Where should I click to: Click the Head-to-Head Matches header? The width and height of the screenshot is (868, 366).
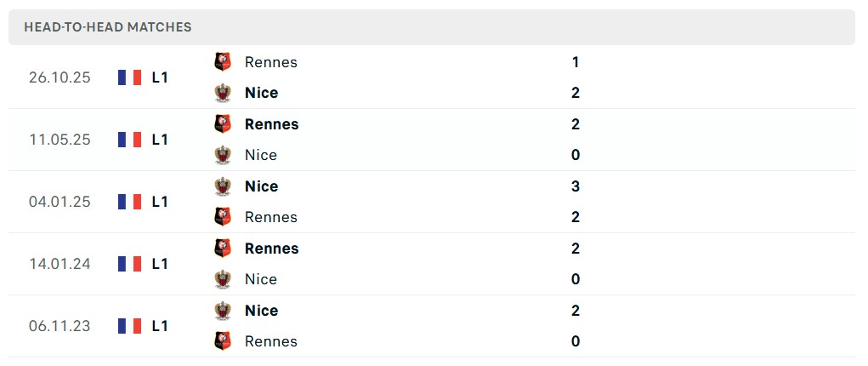coord(108,27)
